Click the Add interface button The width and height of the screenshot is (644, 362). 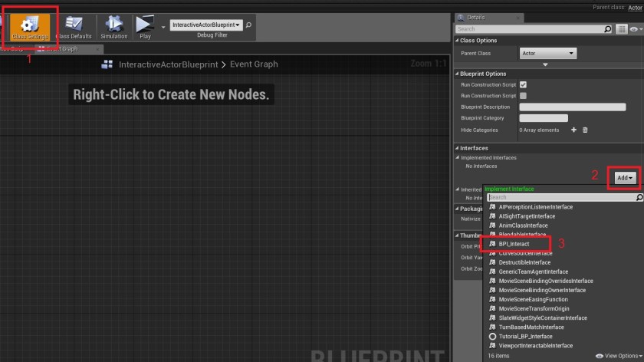point(624,177)
